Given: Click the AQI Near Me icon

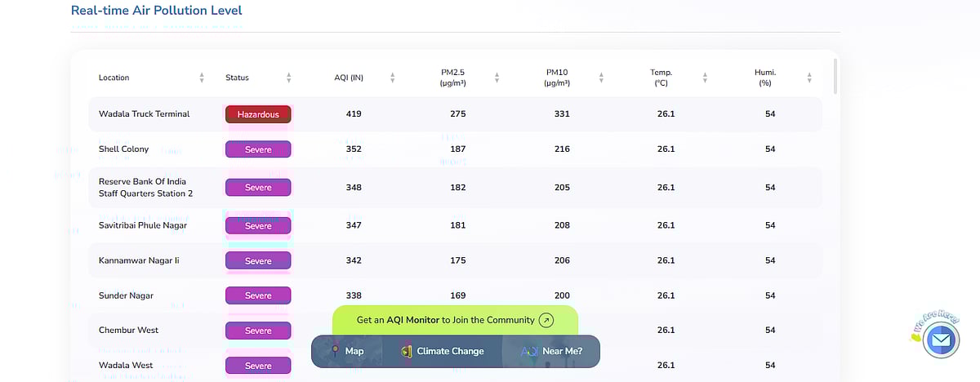Looking at the screenshot, I should tap(529, 351).
